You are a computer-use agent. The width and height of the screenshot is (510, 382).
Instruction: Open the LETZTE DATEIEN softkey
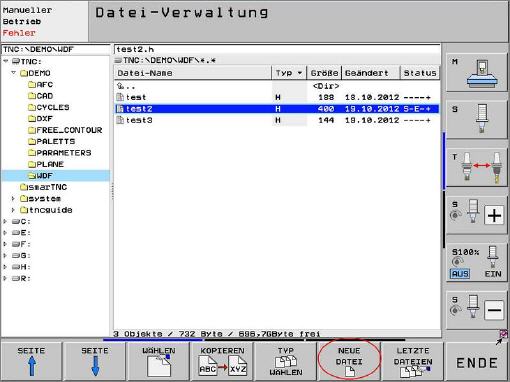pos(413,361)
